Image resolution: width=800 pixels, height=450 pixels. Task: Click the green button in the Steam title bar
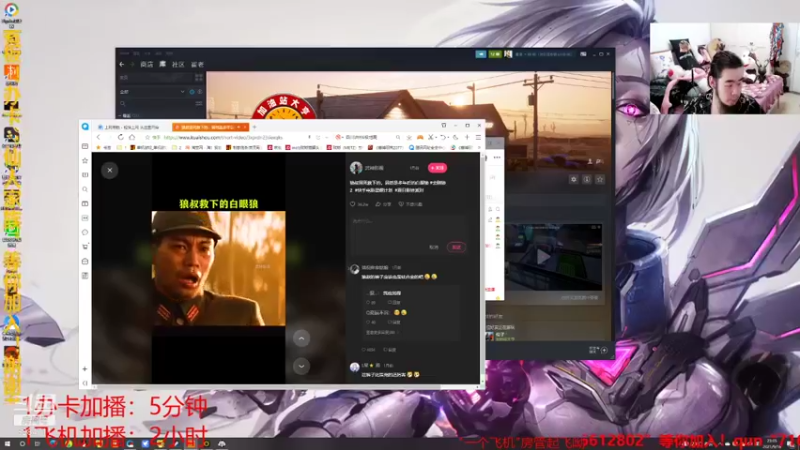tap(494, 54)
